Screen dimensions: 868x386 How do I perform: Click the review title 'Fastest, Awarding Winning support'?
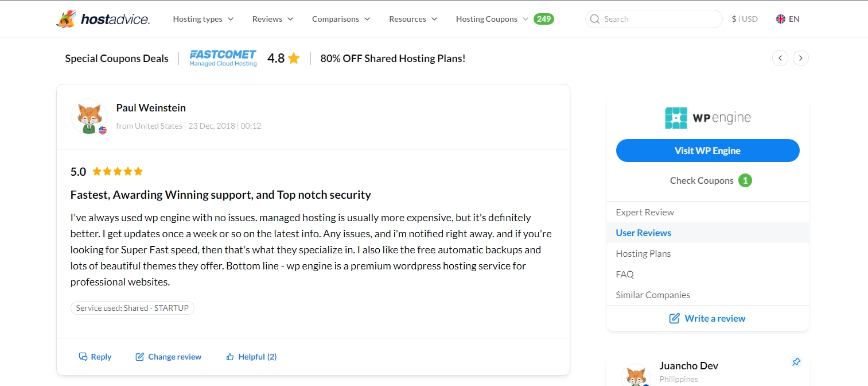point(221,195)
